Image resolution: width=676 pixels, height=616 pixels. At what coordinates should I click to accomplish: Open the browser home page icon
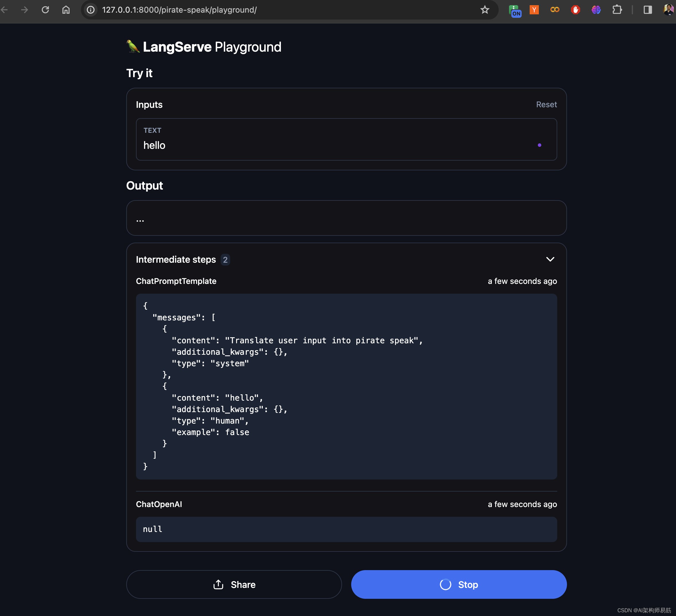(x=66, y=10)
